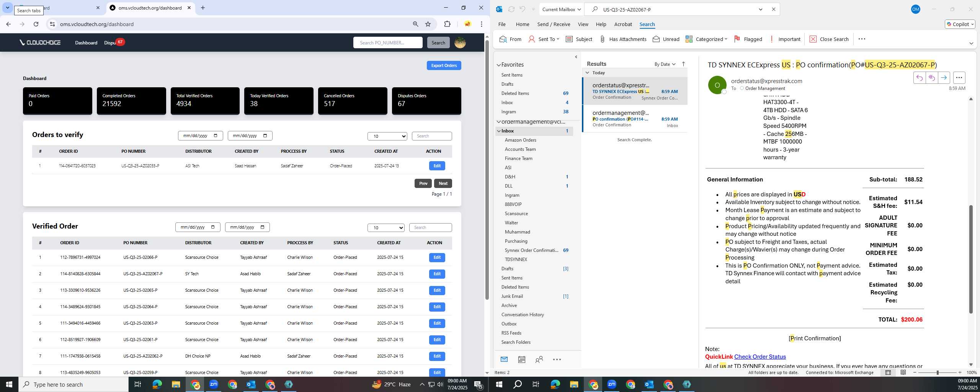Click Export Orders button
980x392 pixels.
[444, 65]
